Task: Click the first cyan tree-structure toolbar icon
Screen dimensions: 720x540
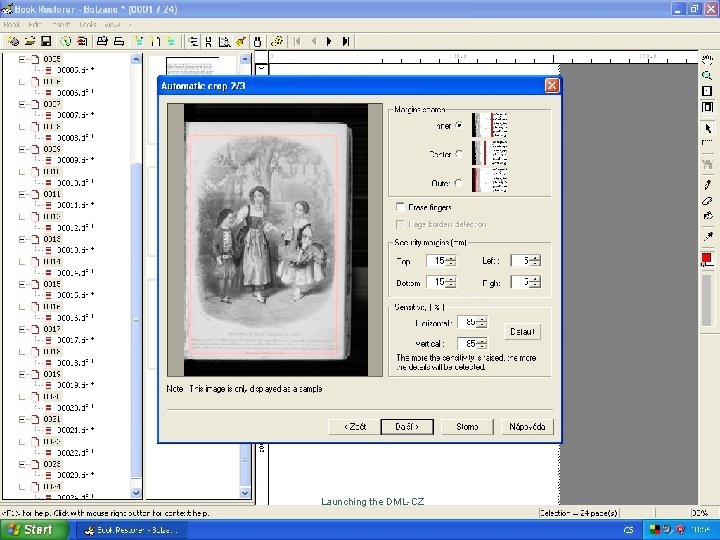Action: pyautogui.click(x=139, y=41)
